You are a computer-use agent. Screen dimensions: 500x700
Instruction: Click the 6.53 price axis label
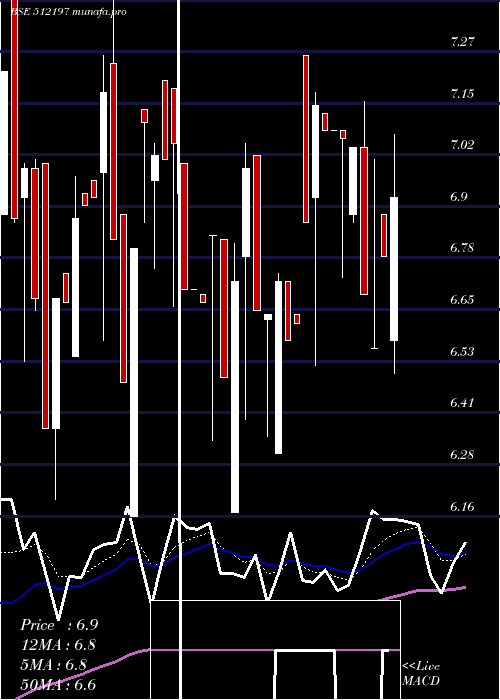coord(462,352)
